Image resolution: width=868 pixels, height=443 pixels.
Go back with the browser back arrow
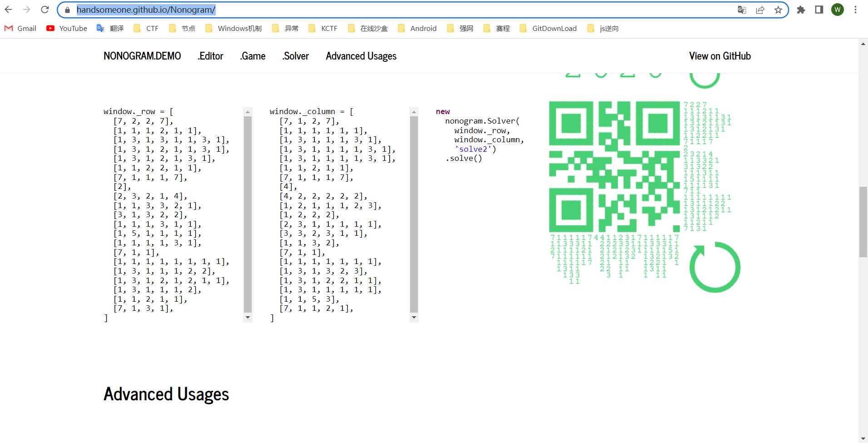[x=8, y=10]
